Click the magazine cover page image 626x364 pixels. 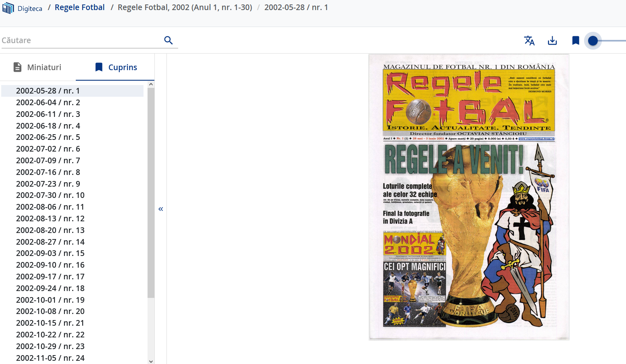point(469,197)
